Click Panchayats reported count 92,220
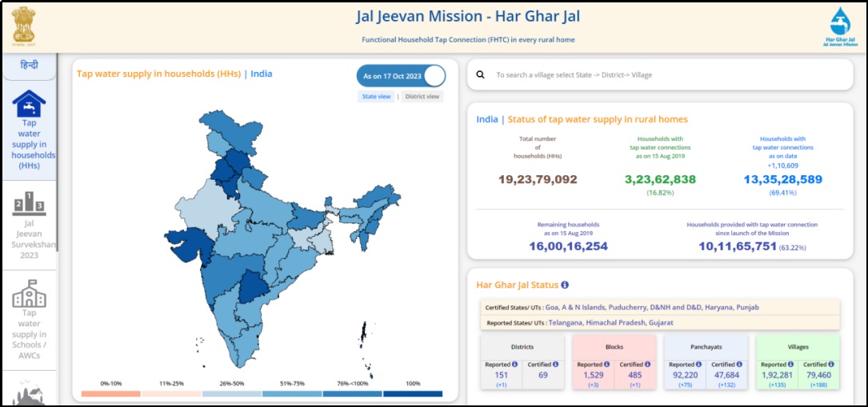This screenshot has width=868, height=407. (685, 375)
